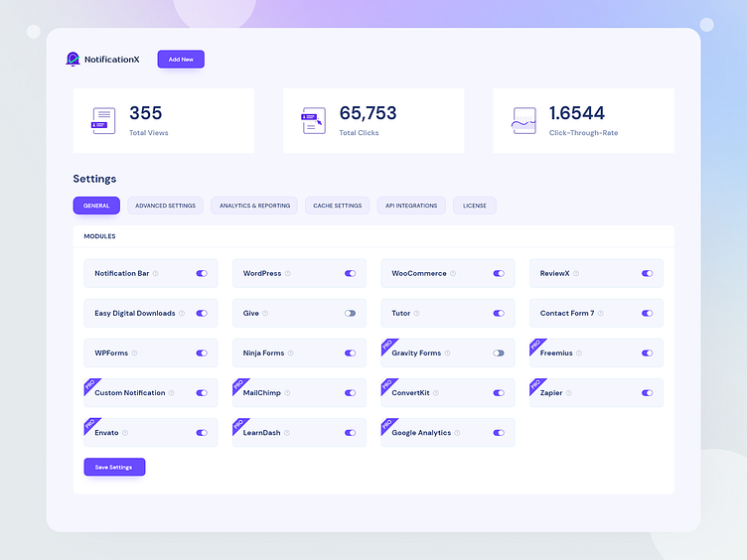The width and height of the screenshot is (747, 560).
Task: Open the Zapier help icon
Action: pos(569,393)
